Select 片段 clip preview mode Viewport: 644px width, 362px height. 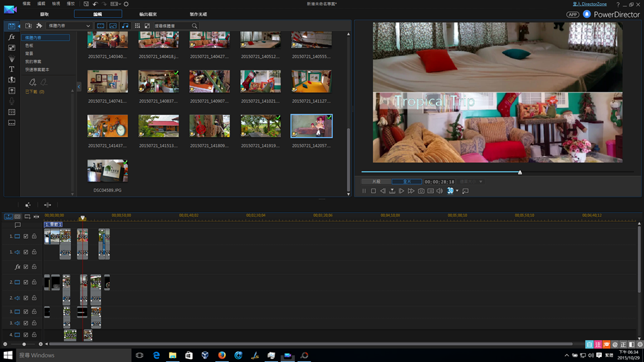(x=376, y=182)
